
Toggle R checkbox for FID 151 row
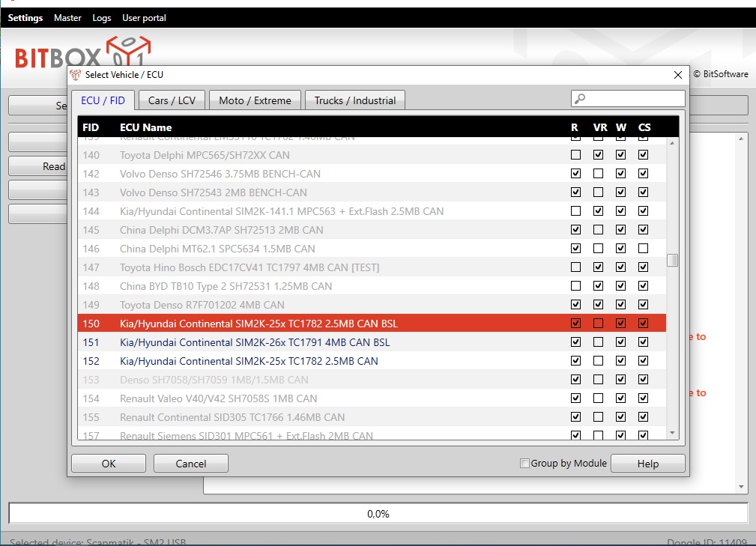(575, 342)
